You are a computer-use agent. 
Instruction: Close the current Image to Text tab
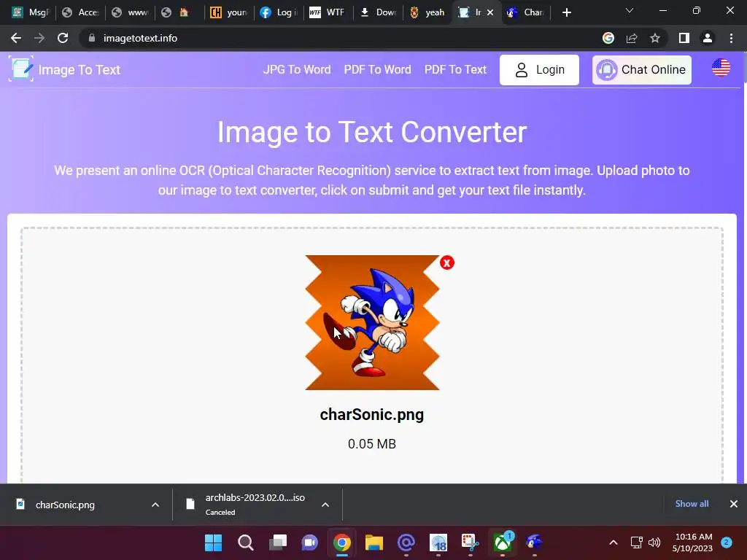click(x=490, y=12)
